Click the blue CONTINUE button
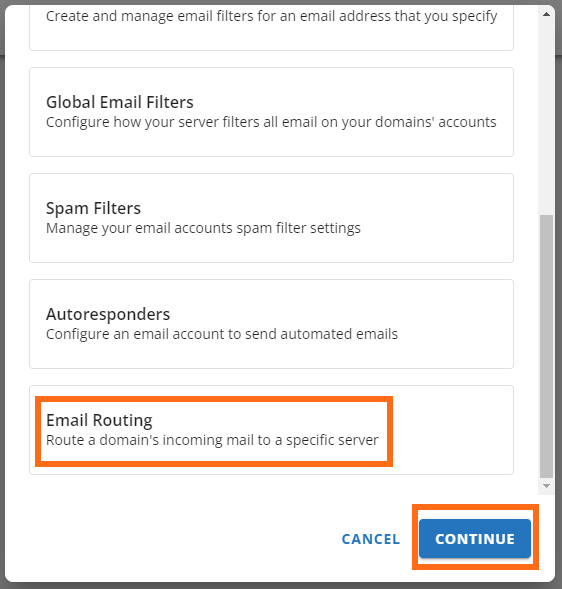Image resolution: width=562 pixels, height=589 pixels. click(x=475, y=539)
